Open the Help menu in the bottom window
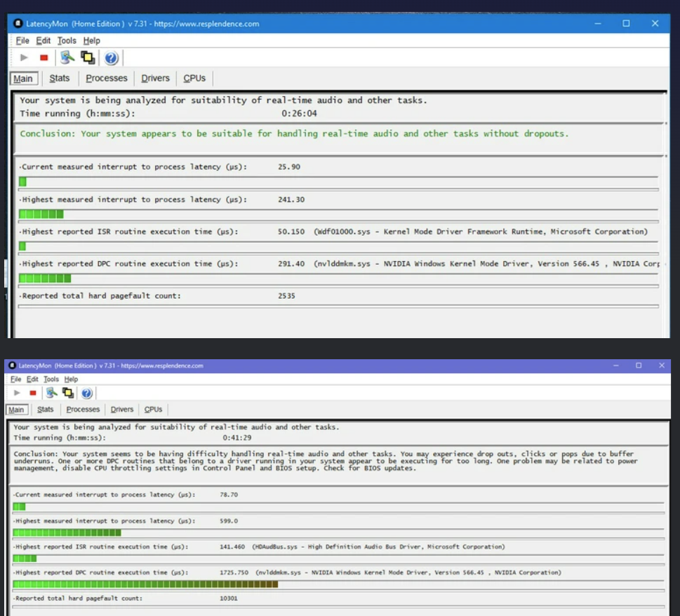This screenshot has width=680, height=616. point(71,380)
